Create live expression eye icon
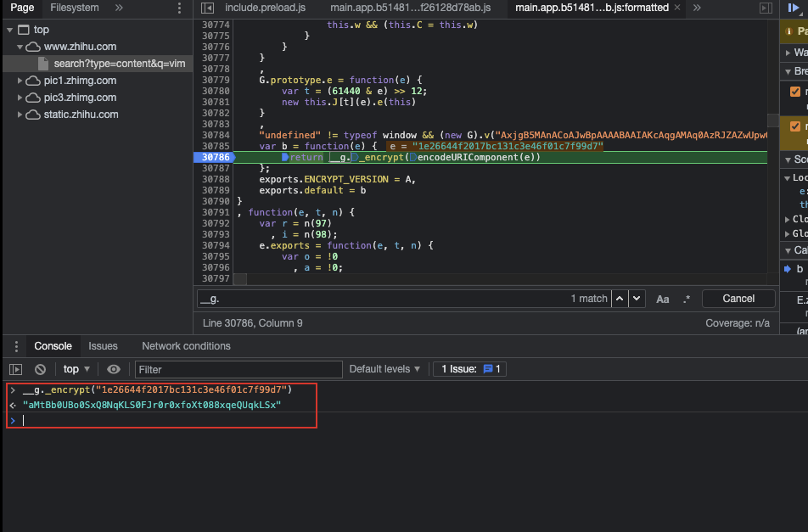Image resolution: width=808 pixels, height=532 pixels. tap(114, 369)
